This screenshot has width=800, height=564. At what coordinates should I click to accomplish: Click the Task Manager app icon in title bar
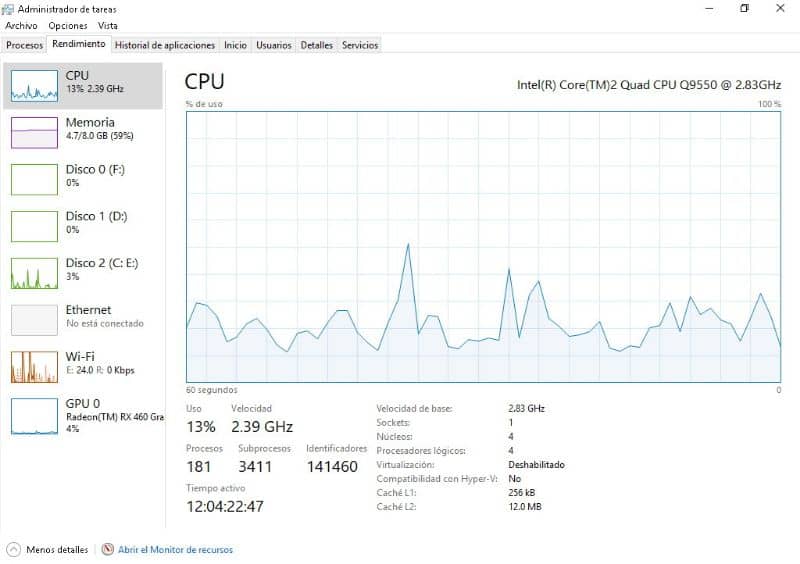(9, 8)
